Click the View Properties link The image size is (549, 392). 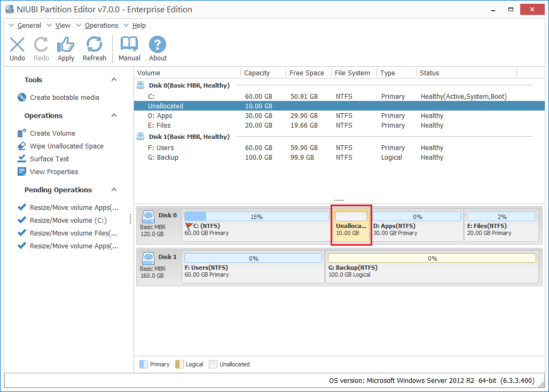(54, 171)
